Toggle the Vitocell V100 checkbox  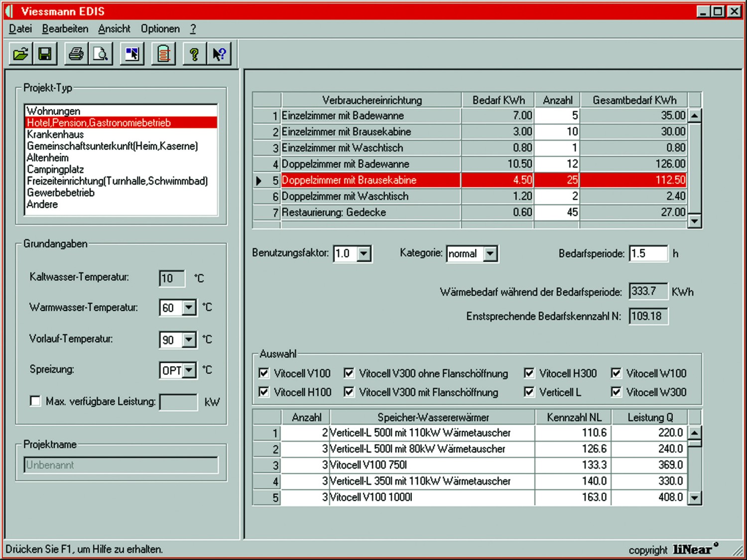click(264, 373)
